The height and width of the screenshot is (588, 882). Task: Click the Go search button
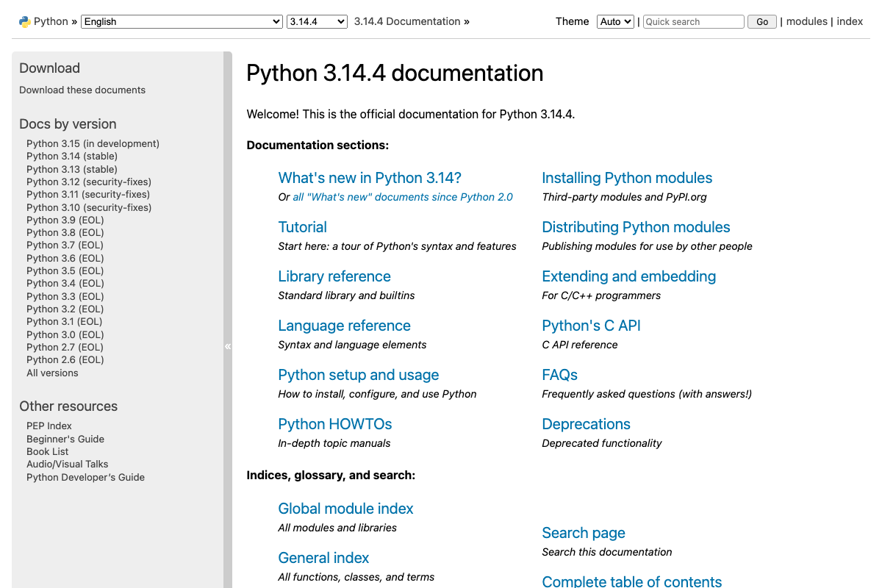pos(762,21)
